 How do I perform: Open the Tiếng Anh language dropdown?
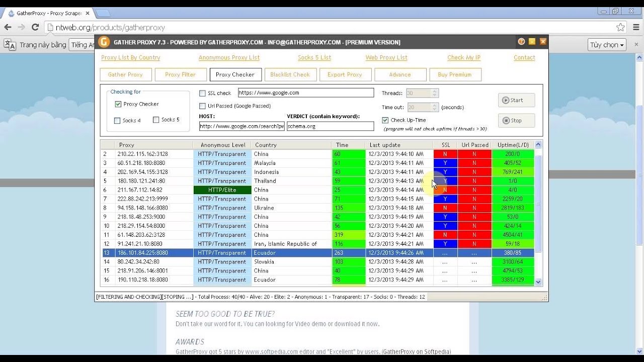tap(82, 45)
